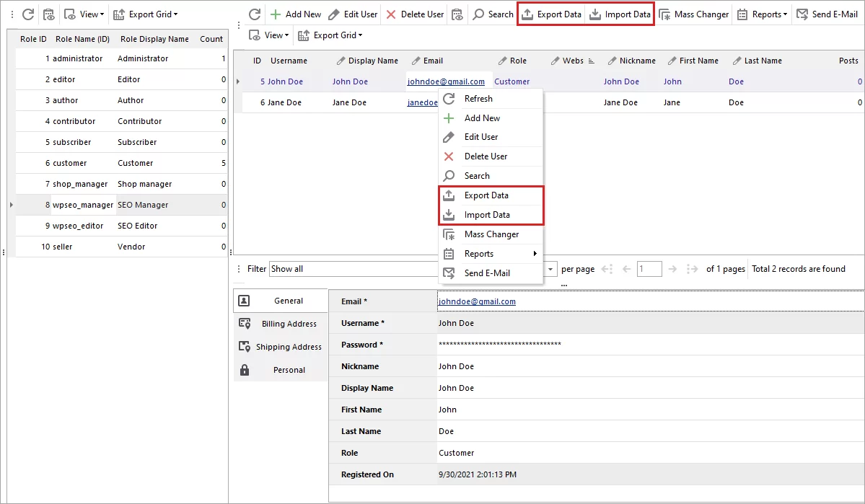The image size is (865, 504).
Task: Choose Export Data from the context menu
Action: coord(486,195)
